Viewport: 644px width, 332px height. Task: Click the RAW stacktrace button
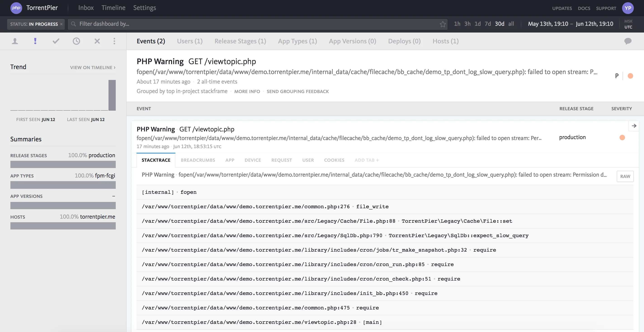coord(625,176)
